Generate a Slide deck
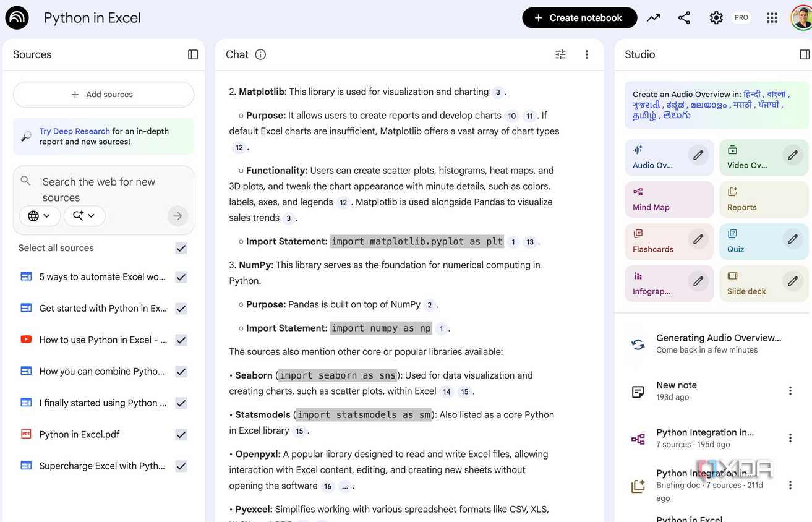 tap(764, 284)
